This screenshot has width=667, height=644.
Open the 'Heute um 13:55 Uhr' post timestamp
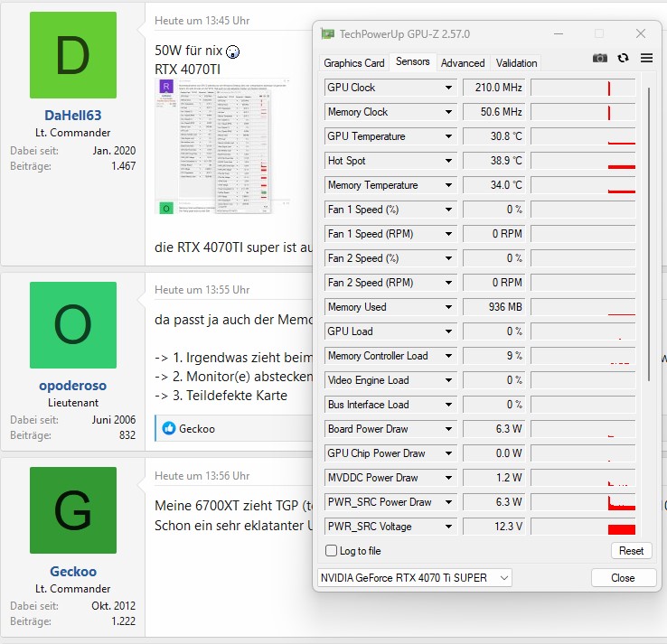click(x=202, y=290)
